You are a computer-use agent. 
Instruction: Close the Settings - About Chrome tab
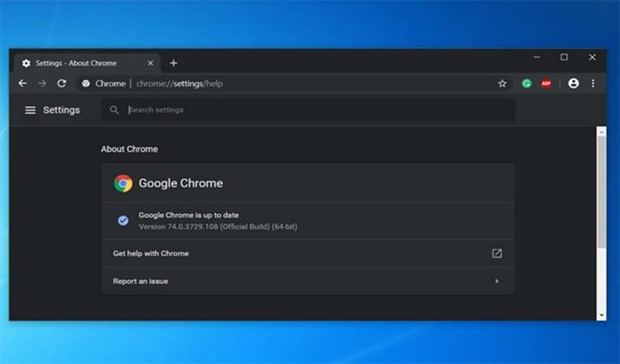tap(150, 63)
